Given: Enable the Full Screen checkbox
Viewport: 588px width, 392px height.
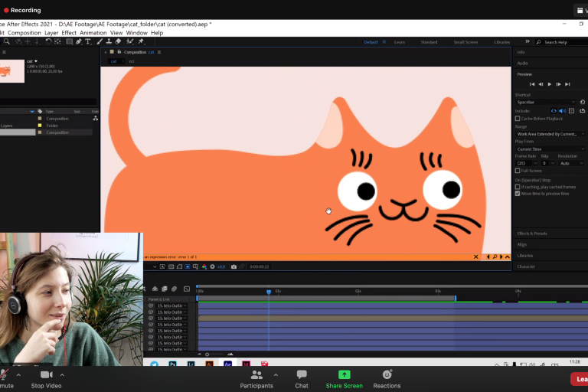Looking at the screenshot, I should (x=518, y=171).
